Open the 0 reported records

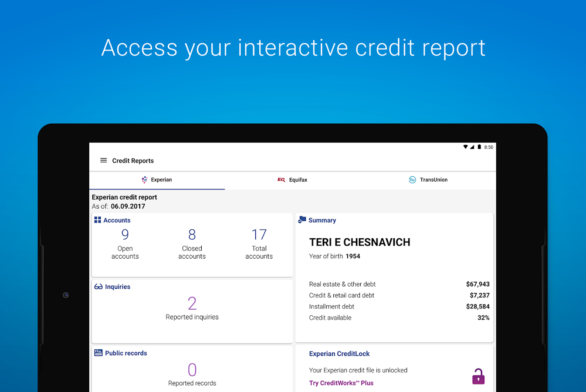(192, 375)
